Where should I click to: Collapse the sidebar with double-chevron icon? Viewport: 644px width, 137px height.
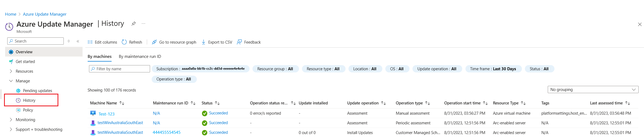(x=78, y=41)
